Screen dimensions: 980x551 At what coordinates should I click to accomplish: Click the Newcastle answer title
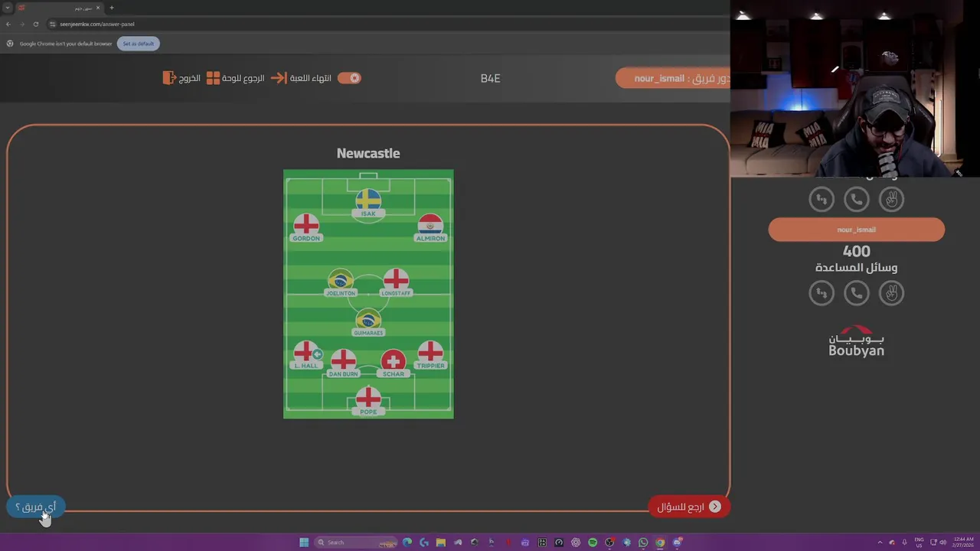pyautogui.click(x=368, y=153)
